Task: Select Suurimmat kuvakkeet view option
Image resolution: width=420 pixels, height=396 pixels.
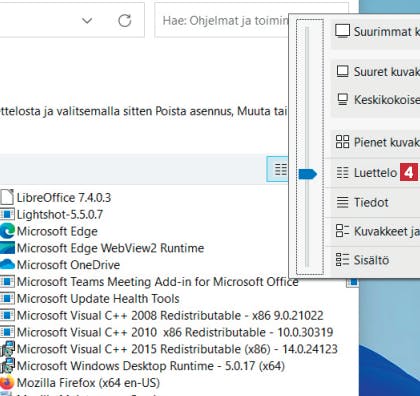Action: (377, 32)
